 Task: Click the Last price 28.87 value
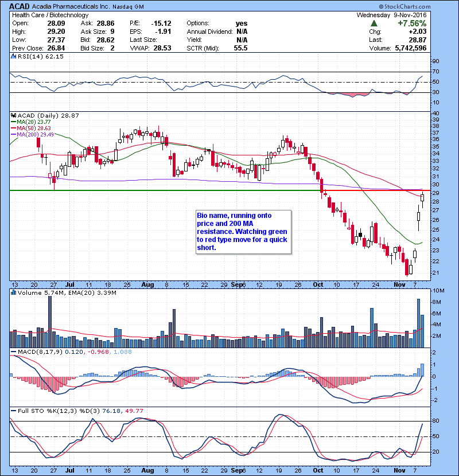pyautogui.click(x=417, y=40)
